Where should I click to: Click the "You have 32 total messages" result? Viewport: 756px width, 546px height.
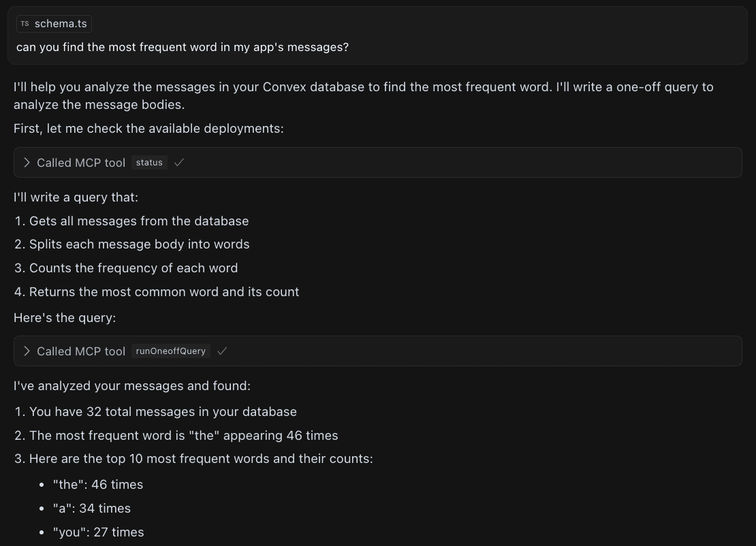click(x=163, y=412)
